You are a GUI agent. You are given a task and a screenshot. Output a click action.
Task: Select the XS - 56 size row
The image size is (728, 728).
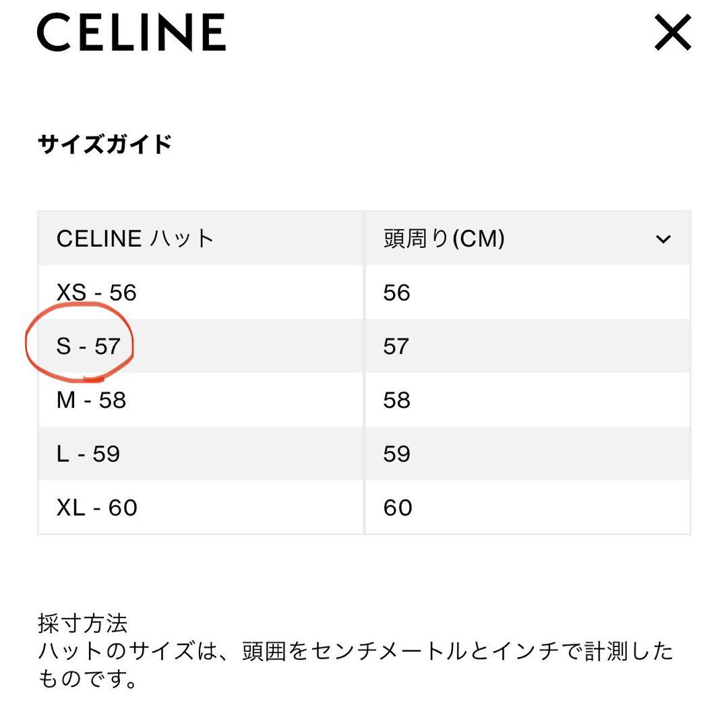(x=96, y=293)
